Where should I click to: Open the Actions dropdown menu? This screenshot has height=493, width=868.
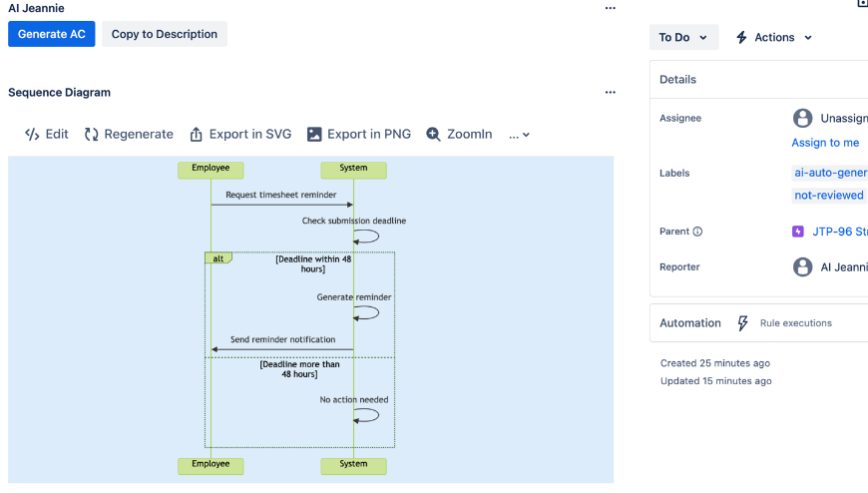(774, 38)
